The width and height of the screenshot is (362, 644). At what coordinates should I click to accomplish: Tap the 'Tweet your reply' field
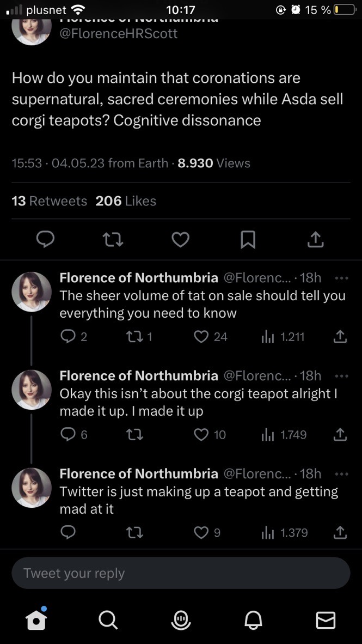(181, 573)
